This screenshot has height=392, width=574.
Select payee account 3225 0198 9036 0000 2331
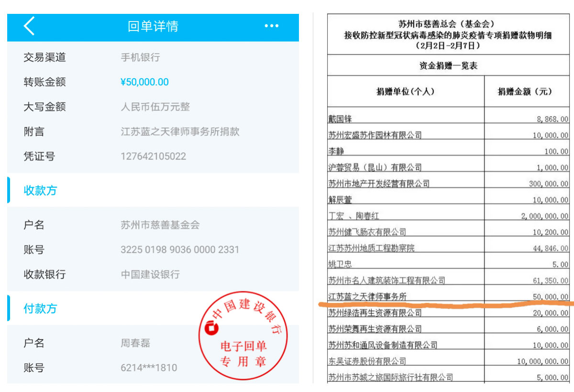click(180, 250)
